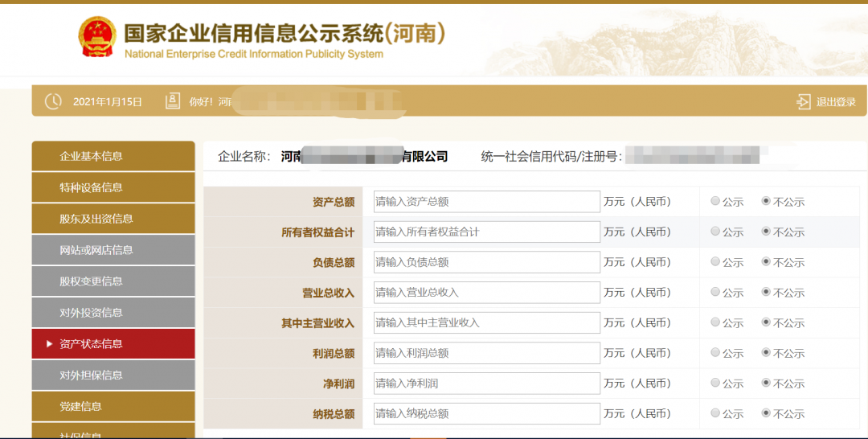
Task: Click the 资产总额 row label
Action: [334, 202]
